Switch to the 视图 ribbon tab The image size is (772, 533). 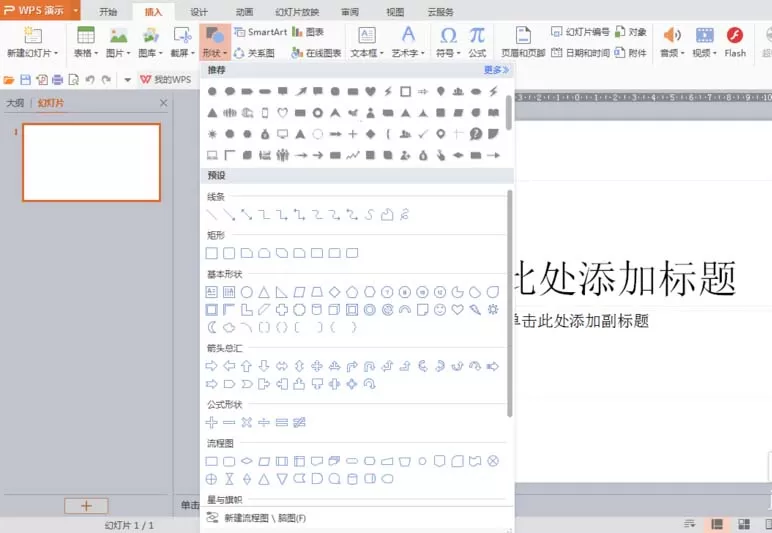(395, 12)
